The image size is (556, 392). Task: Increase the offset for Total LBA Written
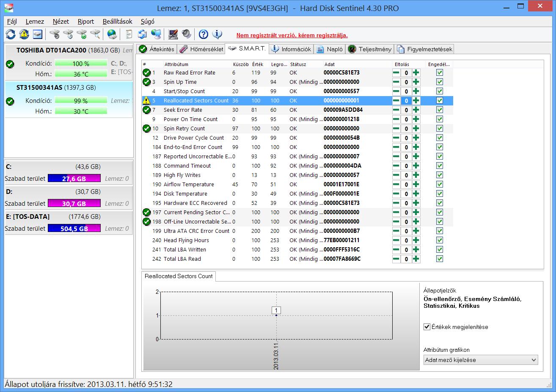pyautogui.click(x=416, y=250)
